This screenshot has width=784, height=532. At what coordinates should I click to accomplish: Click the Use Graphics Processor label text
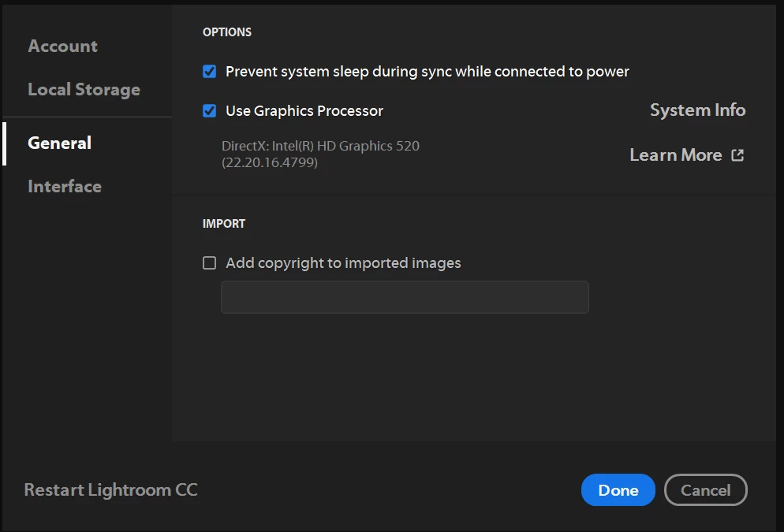click(304, 111)
